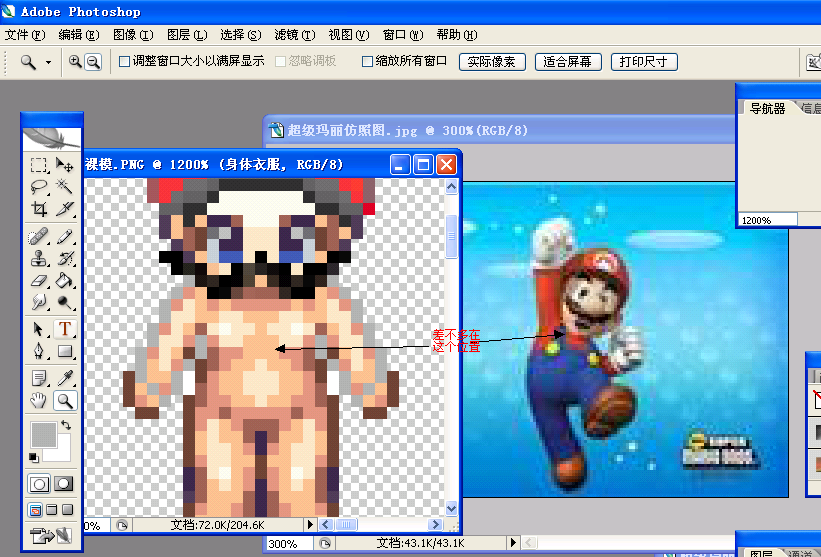This screenshot has width=821, height=557.
Task: Select the Move tool
Action: [x=65, y=165]
